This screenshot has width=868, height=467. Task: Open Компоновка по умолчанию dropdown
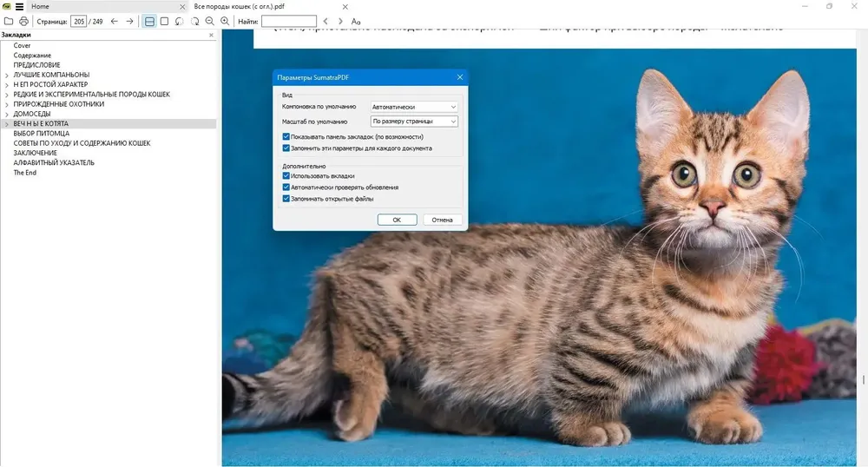(414, 107)
